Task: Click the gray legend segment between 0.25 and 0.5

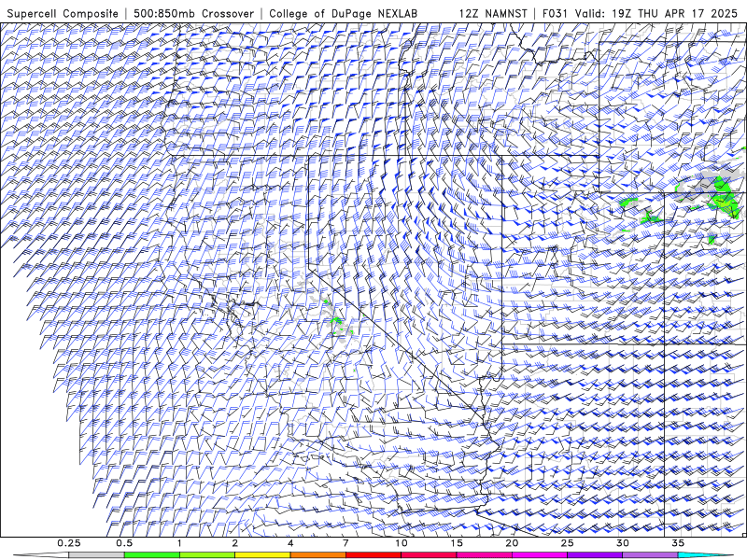Action: coord(96,555)
